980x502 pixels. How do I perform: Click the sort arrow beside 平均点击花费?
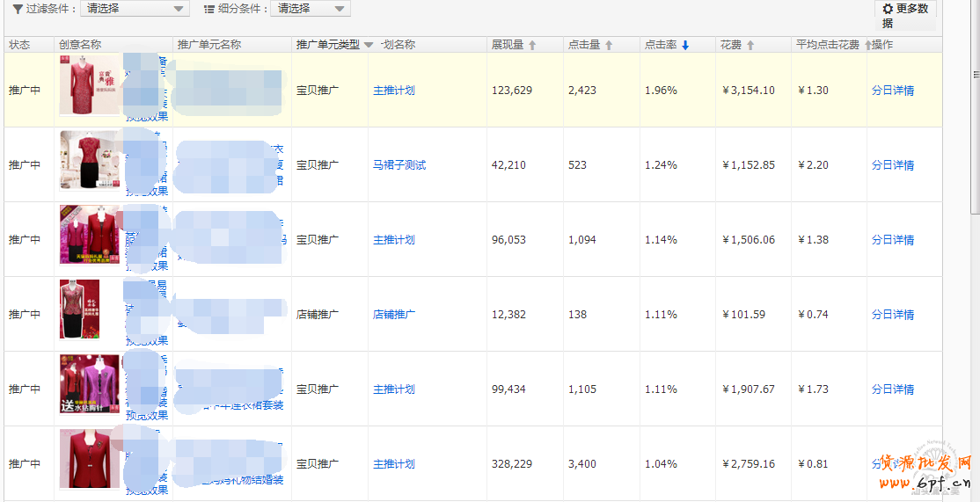tap(867, 46)
